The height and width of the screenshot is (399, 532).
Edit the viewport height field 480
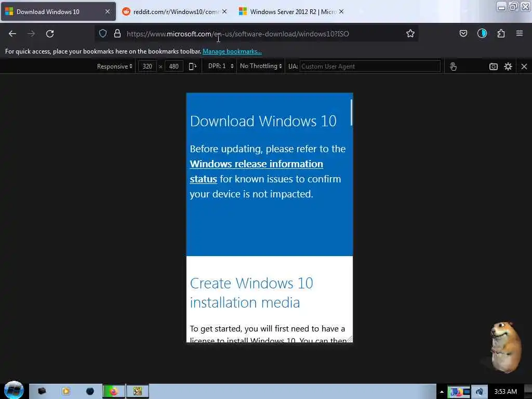174,66
